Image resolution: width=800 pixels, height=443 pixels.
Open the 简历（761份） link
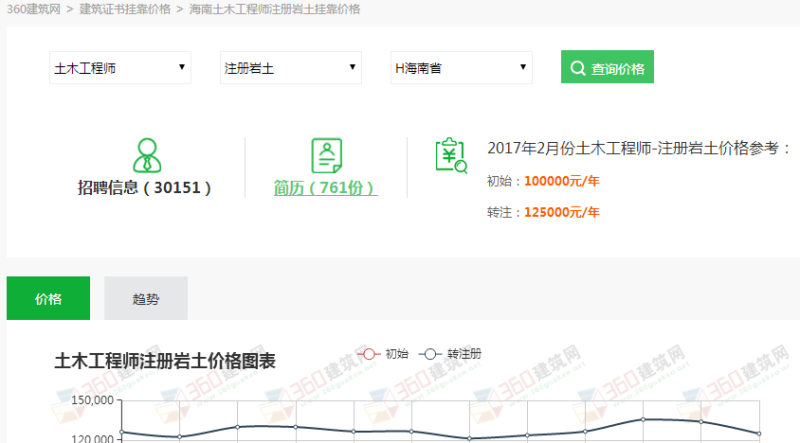326,188
